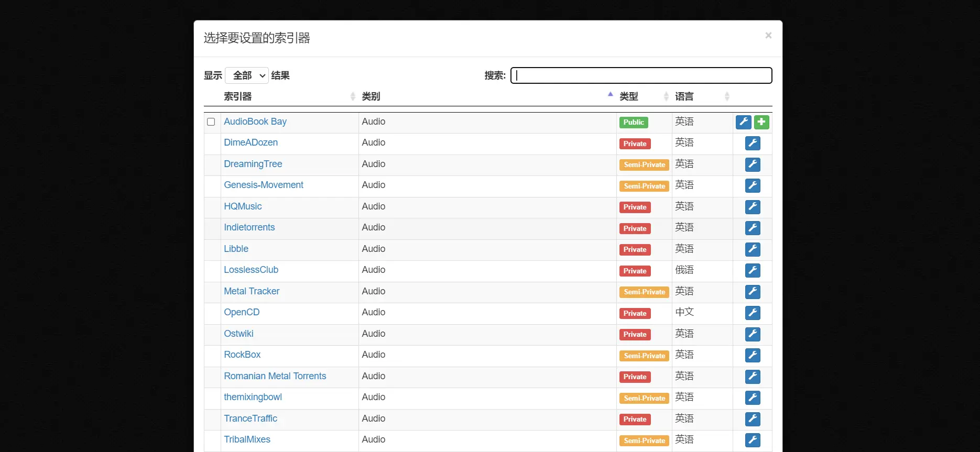Close the indexer selection dialog
Screen dimensions: 980x452
pyautogui.click(x=768, y=36)
